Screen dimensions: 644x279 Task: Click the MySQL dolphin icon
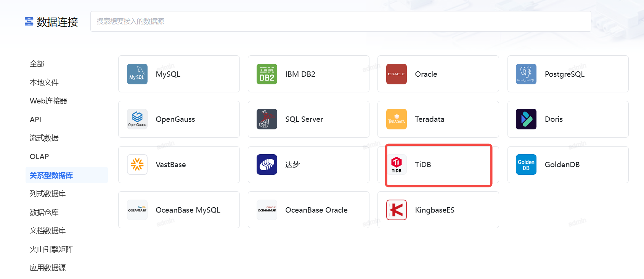click(137, 74)
